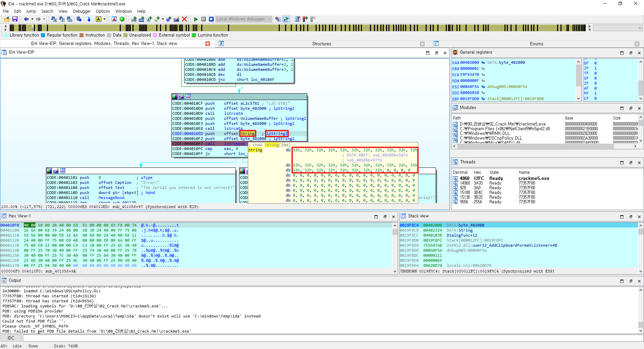Click the yellow 'A' text search icon

click(99, 19)
